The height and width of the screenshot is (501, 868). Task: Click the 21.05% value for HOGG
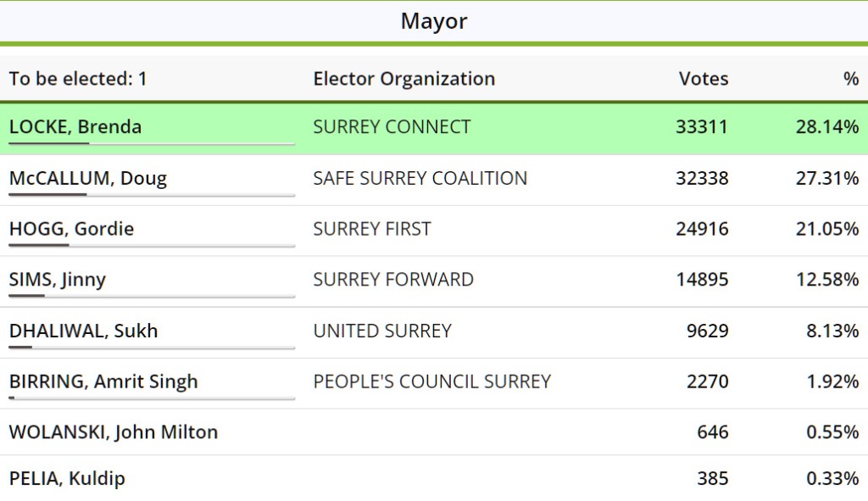coord(827,229)
